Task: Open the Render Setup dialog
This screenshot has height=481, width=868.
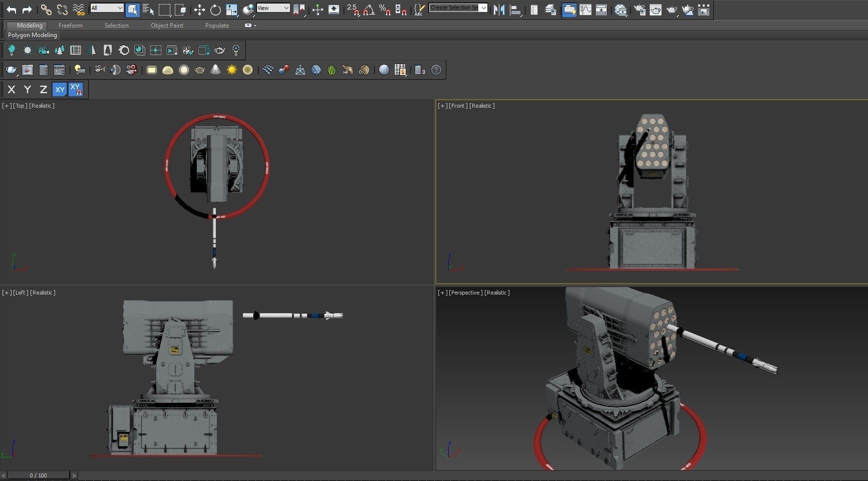Action: 640,10
